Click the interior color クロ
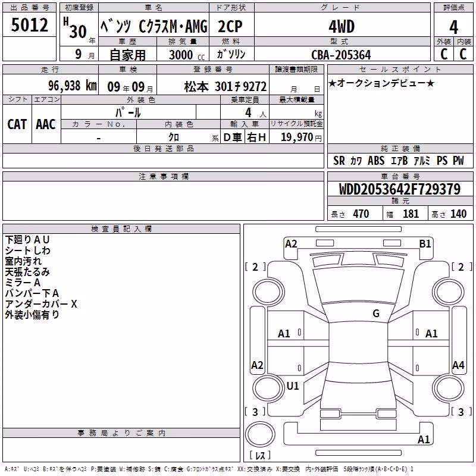This screenshot has height=476, width=476. click(x=174, y=137)
